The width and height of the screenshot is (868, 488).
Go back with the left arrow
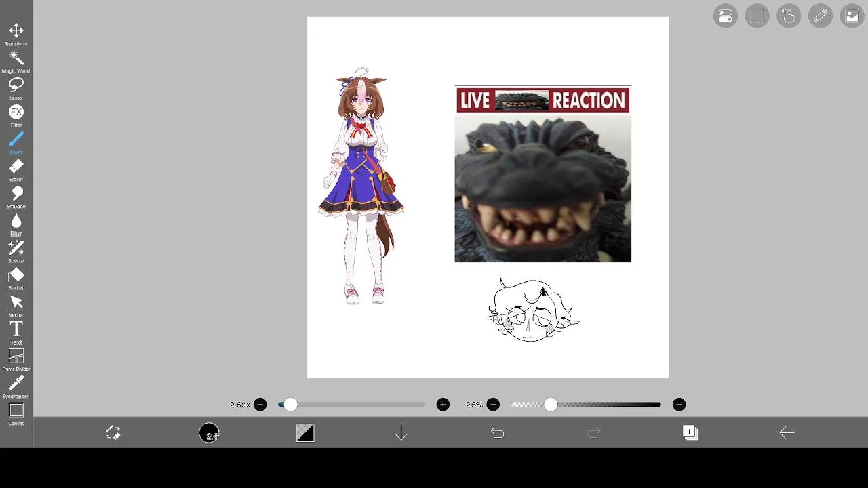tap(787, 432)
